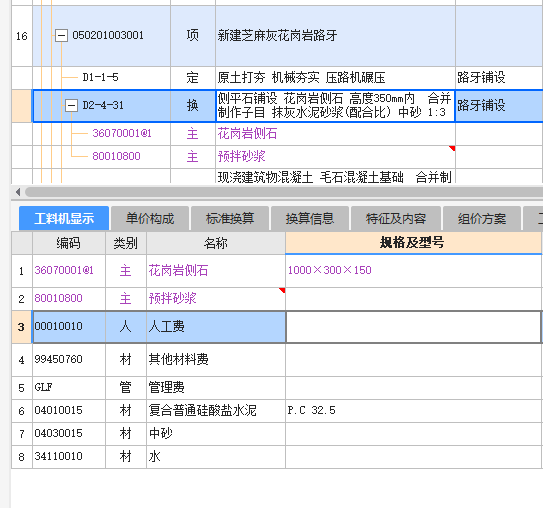Click the 现浇建筑物混凝土 毛石混凝土基础 cell
This screenshot has height=508, width=543.
pos(335,177)
